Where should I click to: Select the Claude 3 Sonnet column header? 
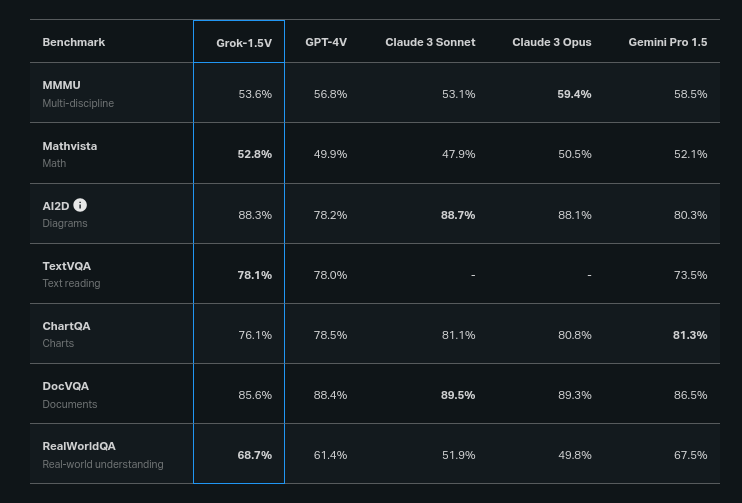click(x=430, y=42)
